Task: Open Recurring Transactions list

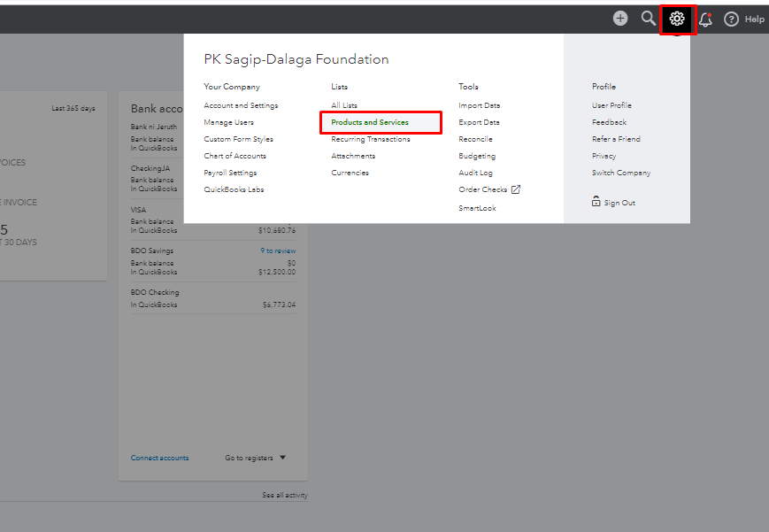Action: tap(371, 139)
